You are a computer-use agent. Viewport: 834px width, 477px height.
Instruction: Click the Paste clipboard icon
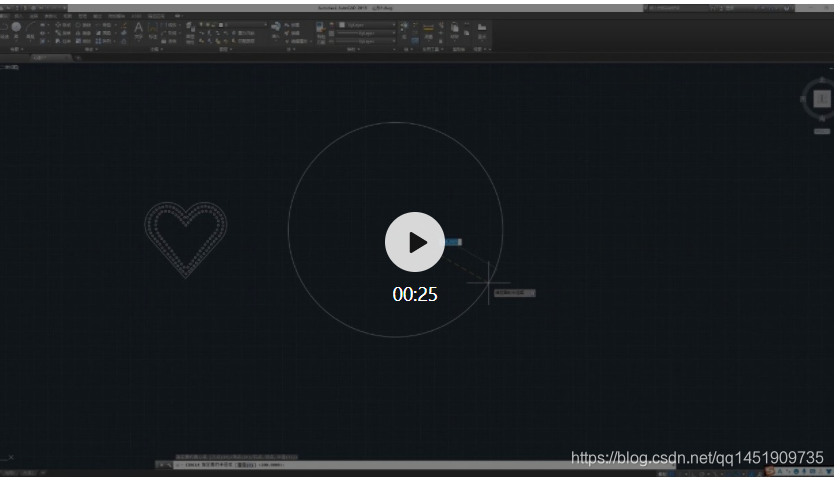pyautogui.click(x=455, y=28)
